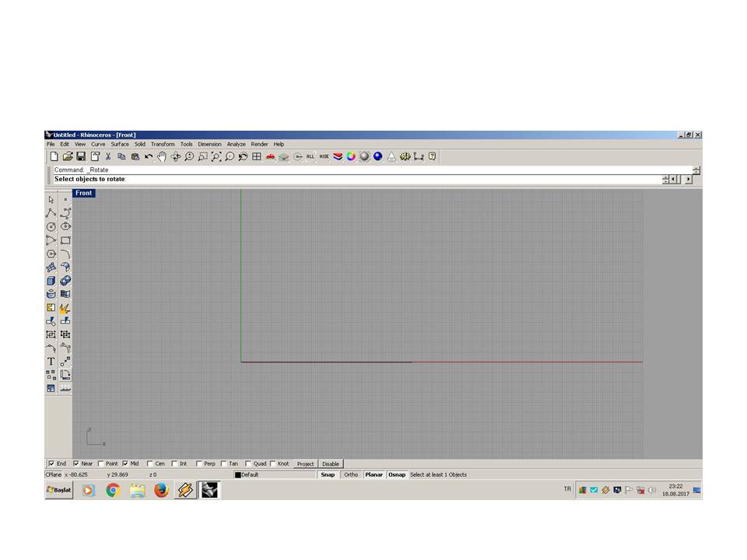This screenshot has height=560, width=747.
Task: Click the Disable osnap button
Action: tap(331, 464)
